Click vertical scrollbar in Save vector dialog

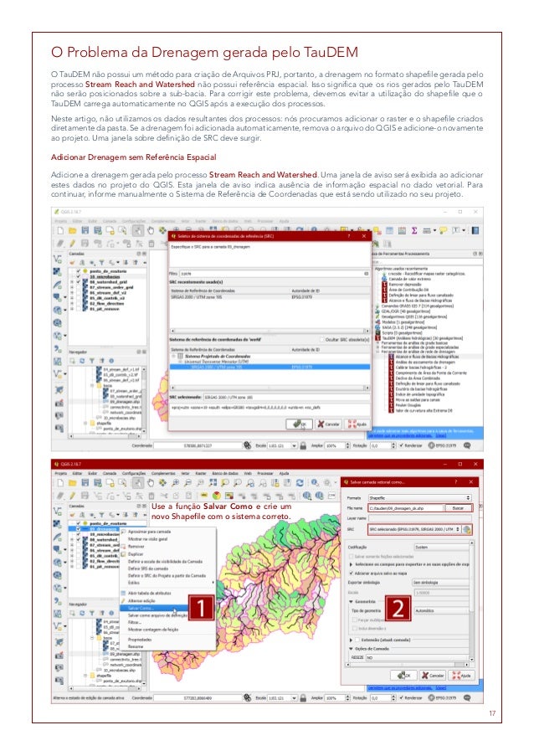471,601
